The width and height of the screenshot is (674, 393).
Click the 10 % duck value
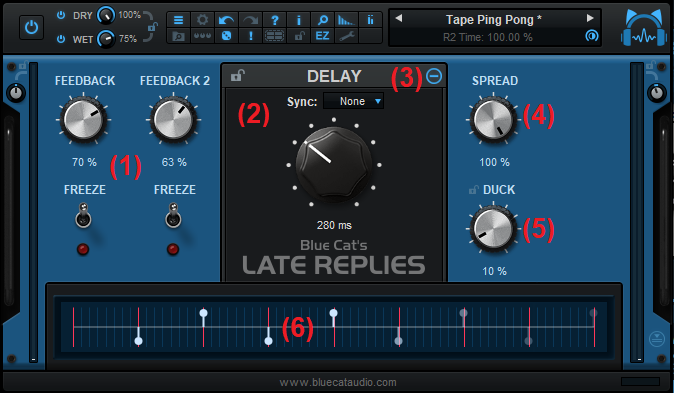point(494,271)
